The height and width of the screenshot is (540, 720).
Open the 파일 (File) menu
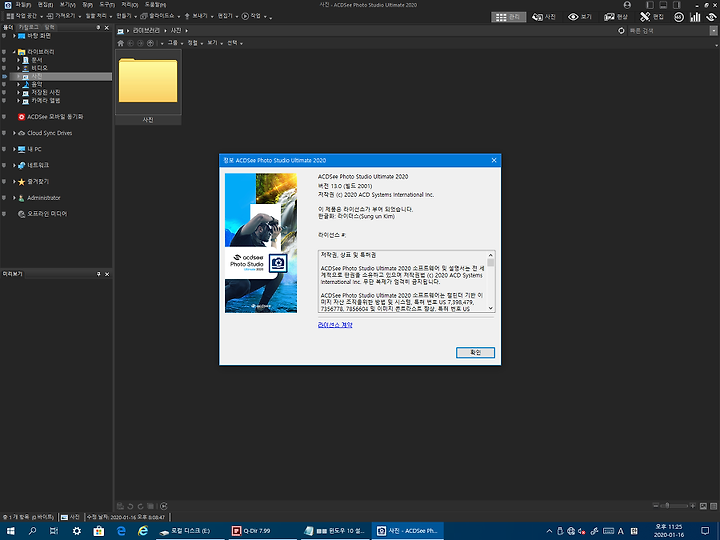[23, 5]
